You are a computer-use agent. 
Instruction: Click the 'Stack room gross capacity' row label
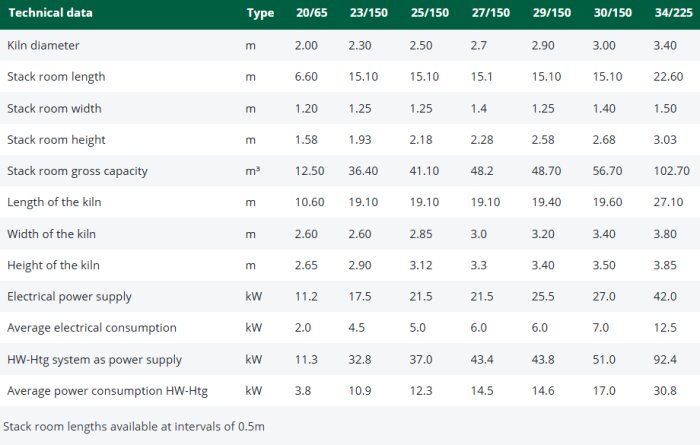[x=77, y=171]
